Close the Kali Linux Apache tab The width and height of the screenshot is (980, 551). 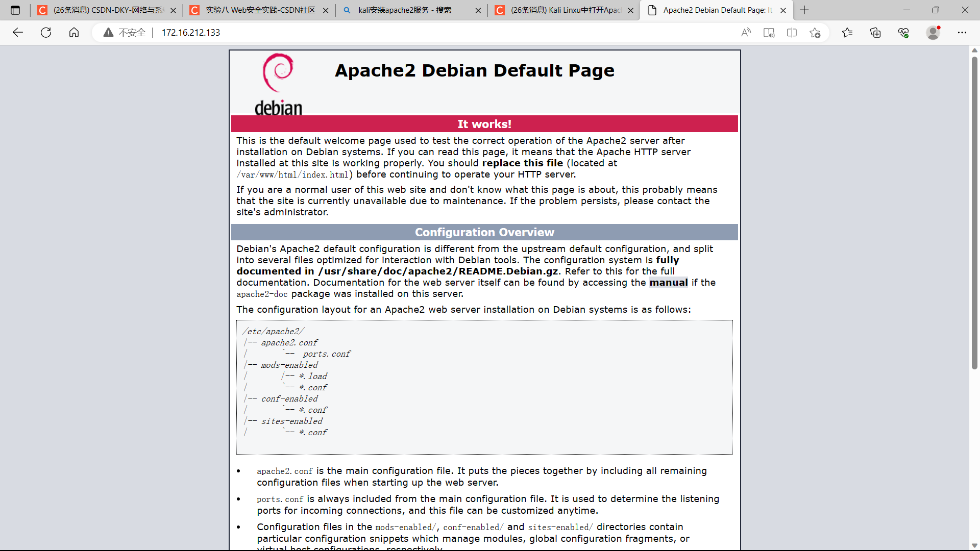coord(630,10)
